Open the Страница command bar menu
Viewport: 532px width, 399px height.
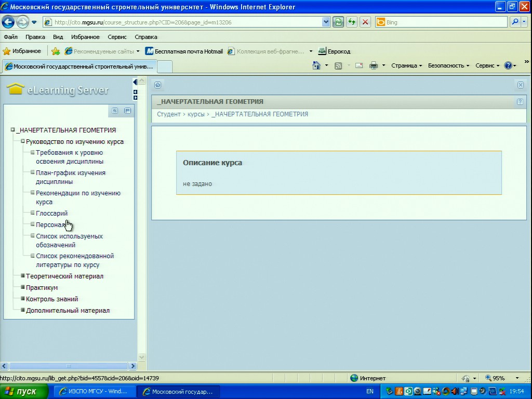(x=406, y=65)
